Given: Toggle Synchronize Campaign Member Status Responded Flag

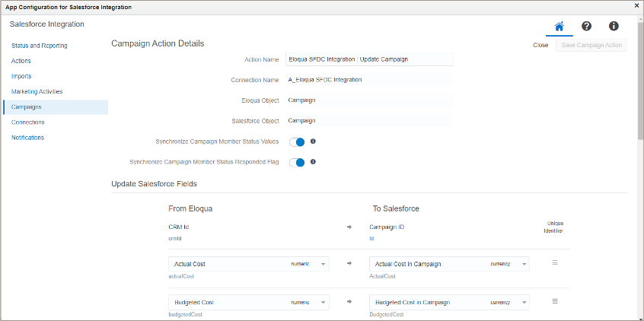Looking at the screenshot, I should click(x=297, y=163).
